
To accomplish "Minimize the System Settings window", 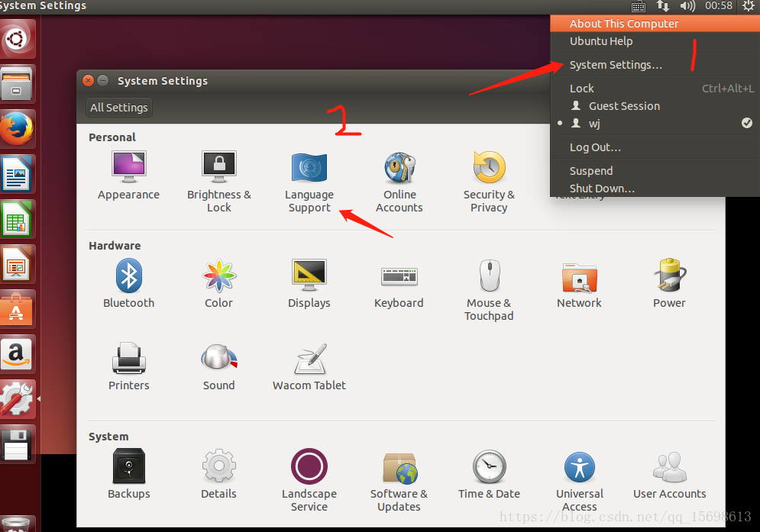I will [103, 80].
